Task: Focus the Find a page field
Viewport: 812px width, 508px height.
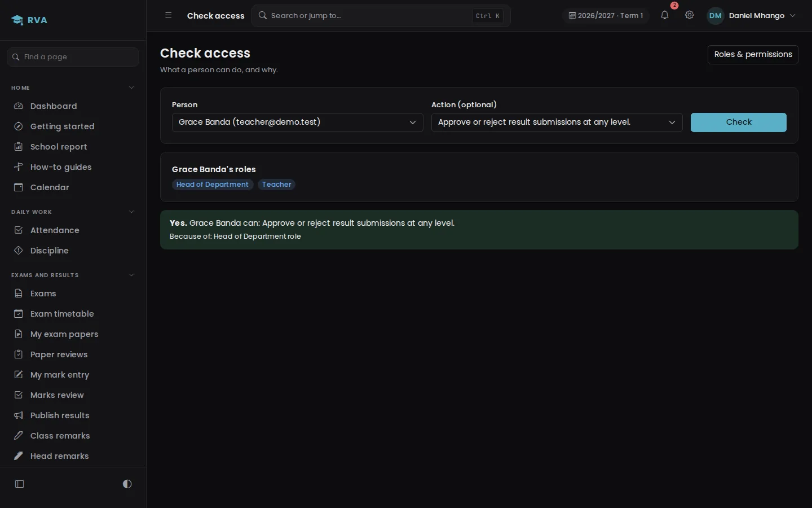Action: [73, 57]
